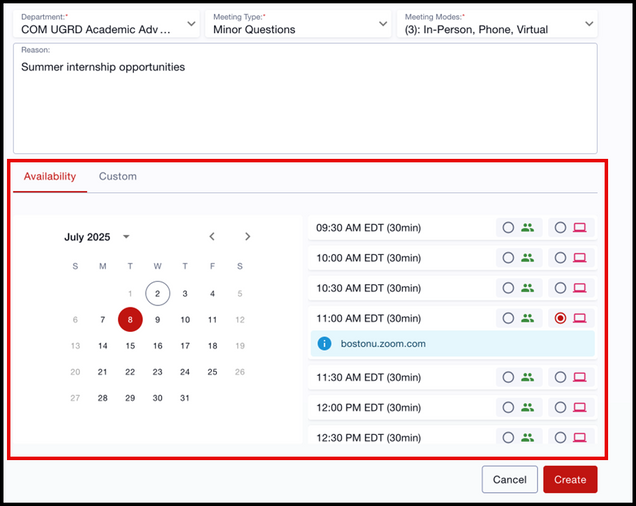Select in-person radio for 12:00 PM slot
The height and width of the screenshot is (506, 636).
(x=508, y=407)
